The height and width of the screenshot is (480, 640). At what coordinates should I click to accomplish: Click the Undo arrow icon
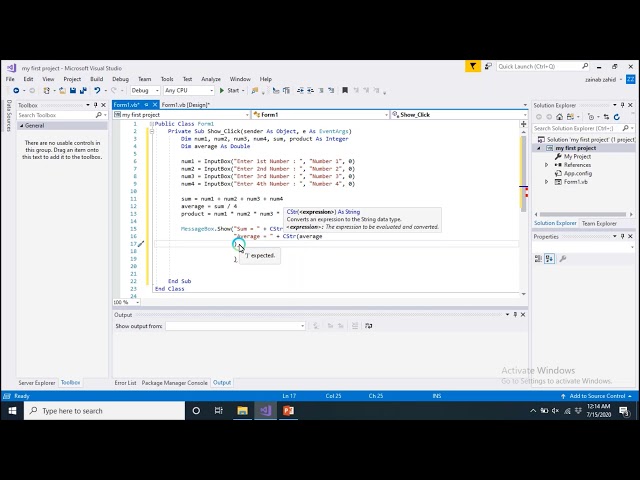coord(97,90)
